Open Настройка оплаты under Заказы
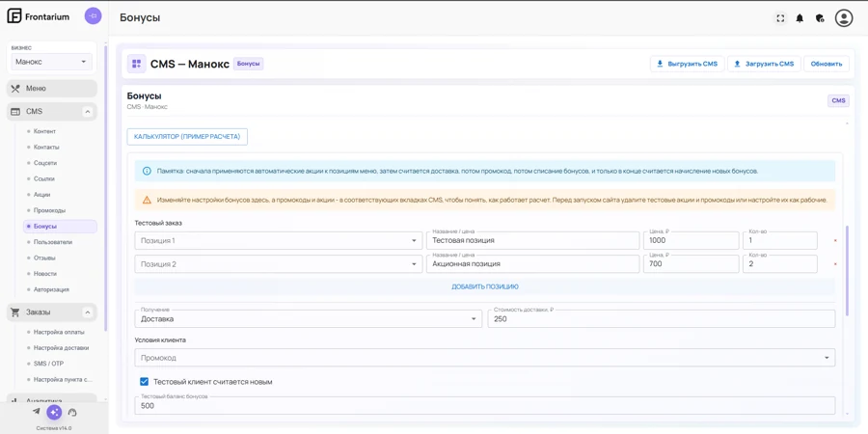 click(59, 332)
